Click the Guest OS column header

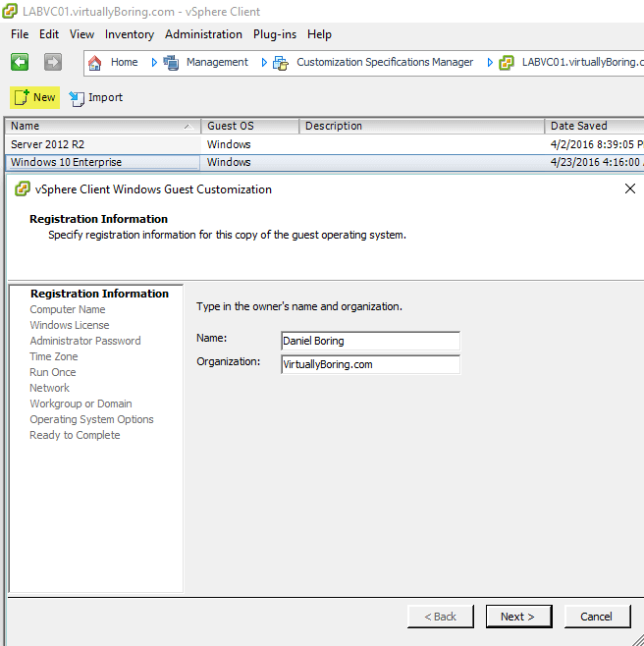point(250,126)
